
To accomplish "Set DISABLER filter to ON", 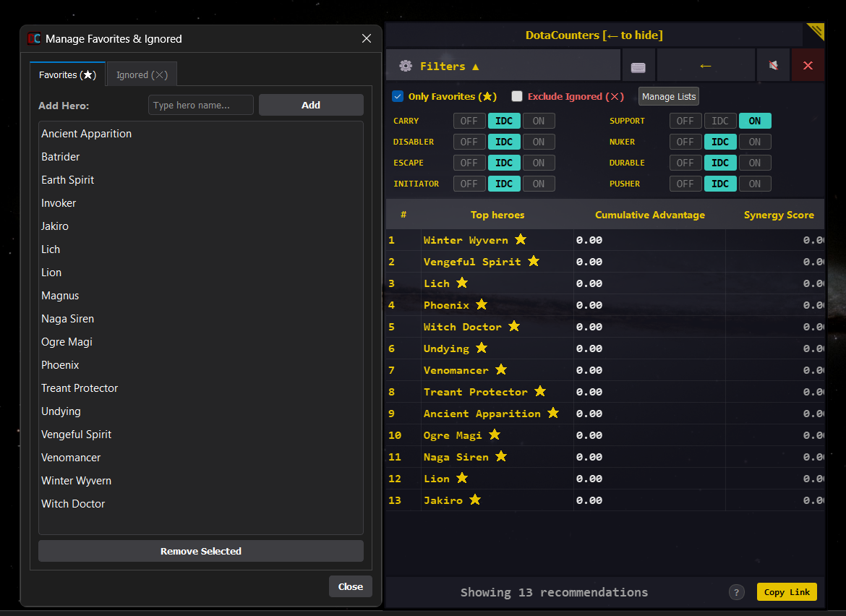I will coord(539,142).
